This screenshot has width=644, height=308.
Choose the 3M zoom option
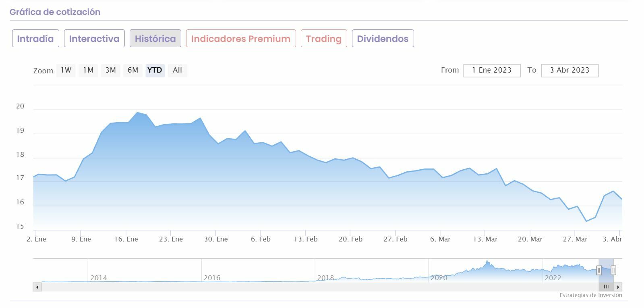[110, 70]
